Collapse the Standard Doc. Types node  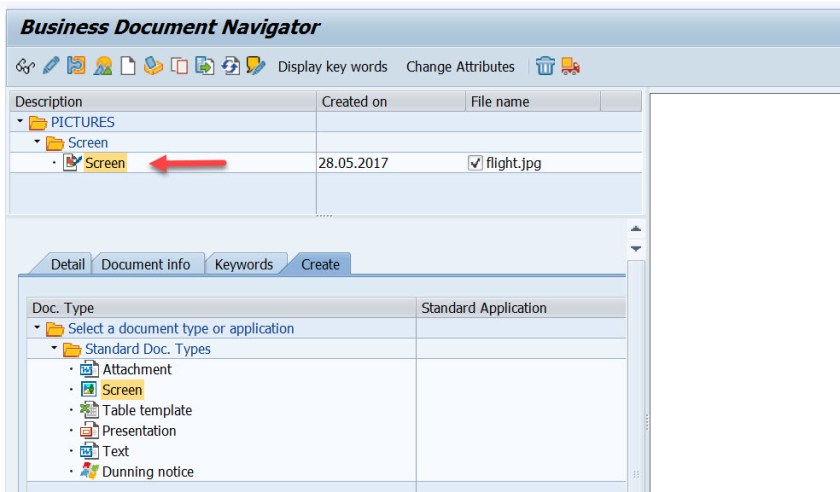pyautogui.click(x=54, y=349)
